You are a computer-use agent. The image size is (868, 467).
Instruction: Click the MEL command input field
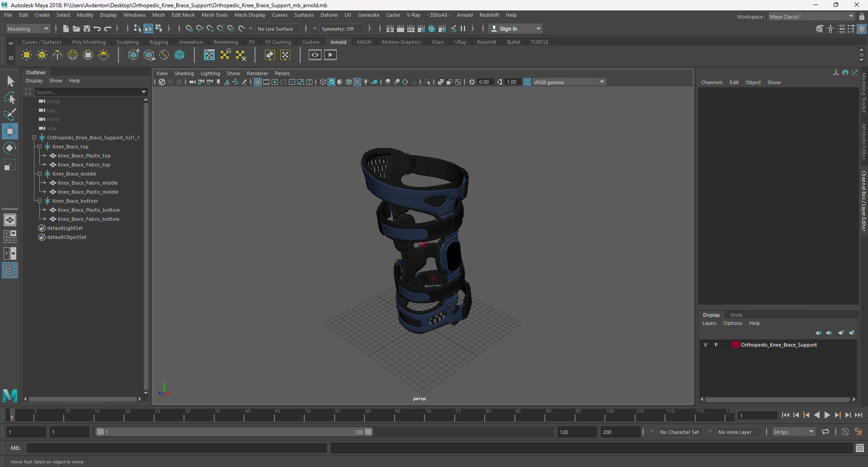[x=176, y=448]
